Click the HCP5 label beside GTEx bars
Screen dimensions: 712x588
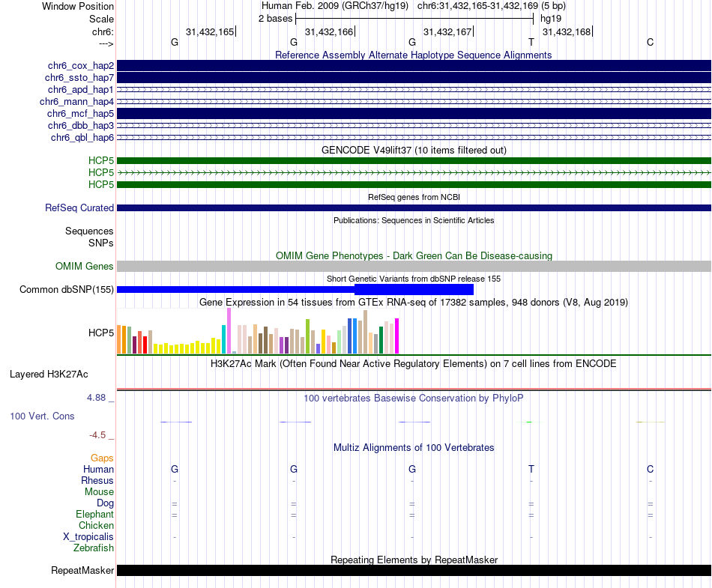coord(101,333)
